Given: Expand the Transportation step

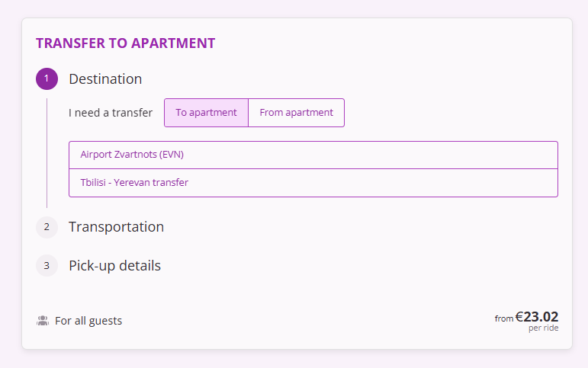Looking at the screenshot, I should click(116, 227).
